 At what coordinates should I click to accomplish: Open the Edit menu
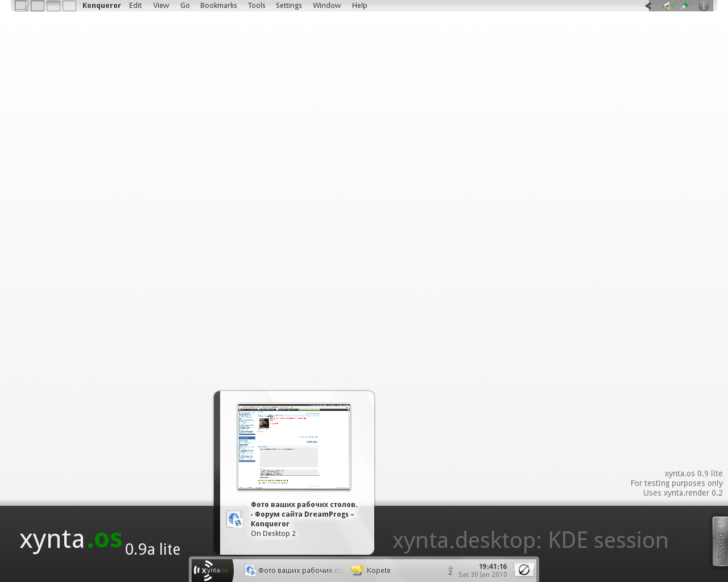(x=135, y=6)
